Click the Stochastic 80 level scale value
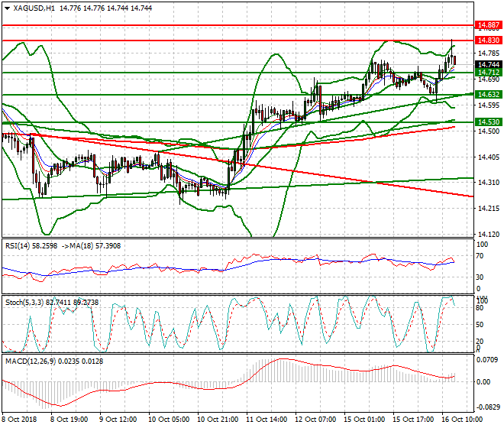504x428 pixels. pyautogui.click(x=480, y=308)
